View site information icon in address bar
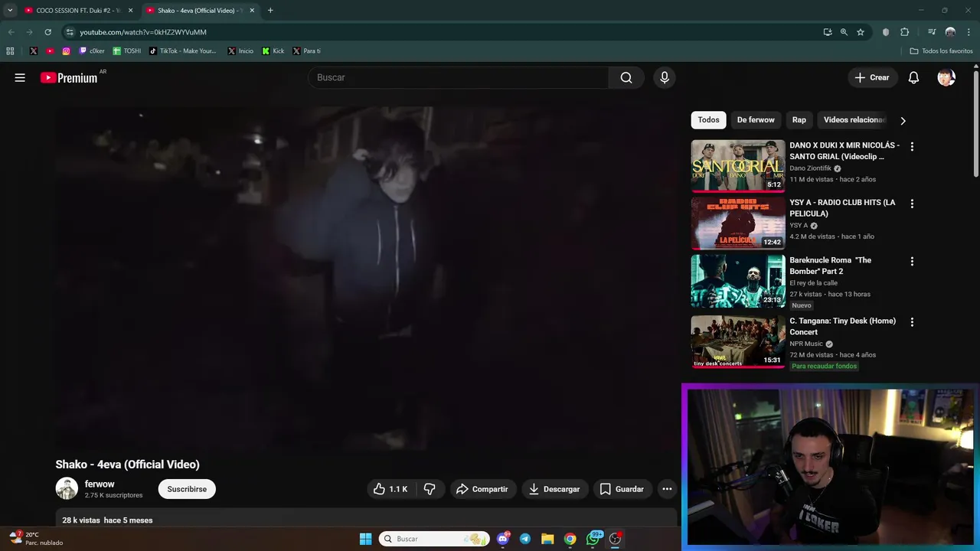This screenshot has height=551, width=980. (70, 32)
